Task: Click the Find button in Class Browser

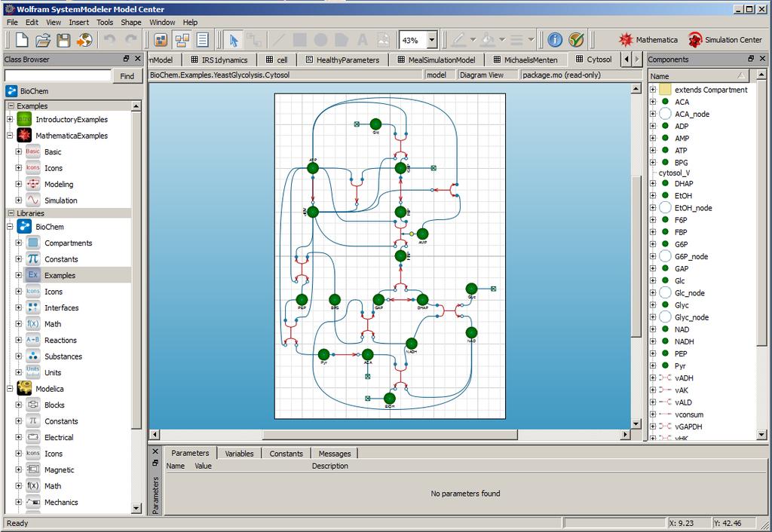Action: [127, 76]
